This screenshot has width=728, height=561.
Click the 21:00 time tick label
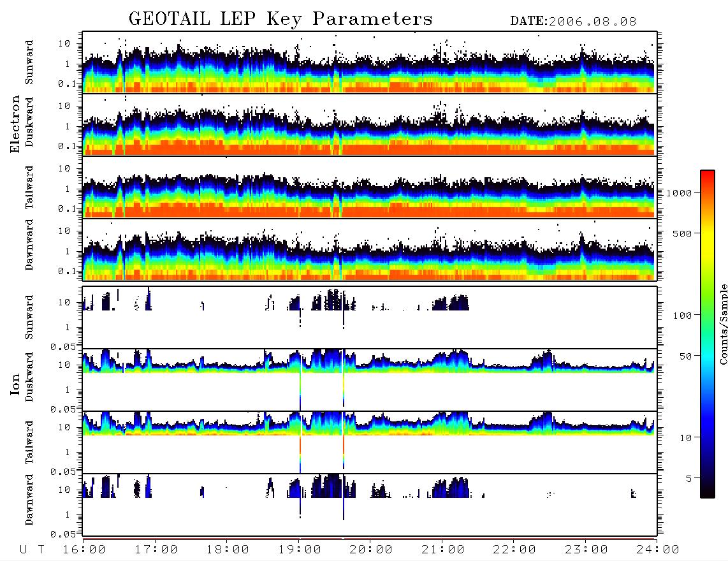tap(443, 550)
